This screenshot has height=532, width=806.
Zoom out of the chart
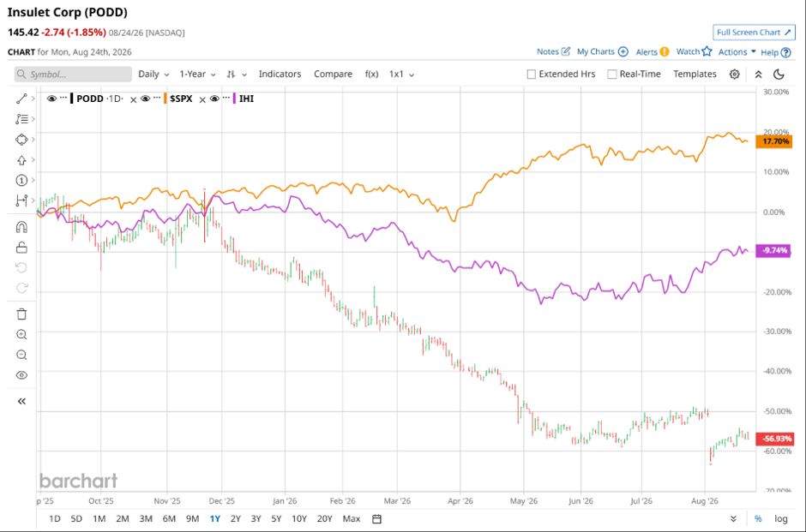pyautogui.click(x=21, y=355)
